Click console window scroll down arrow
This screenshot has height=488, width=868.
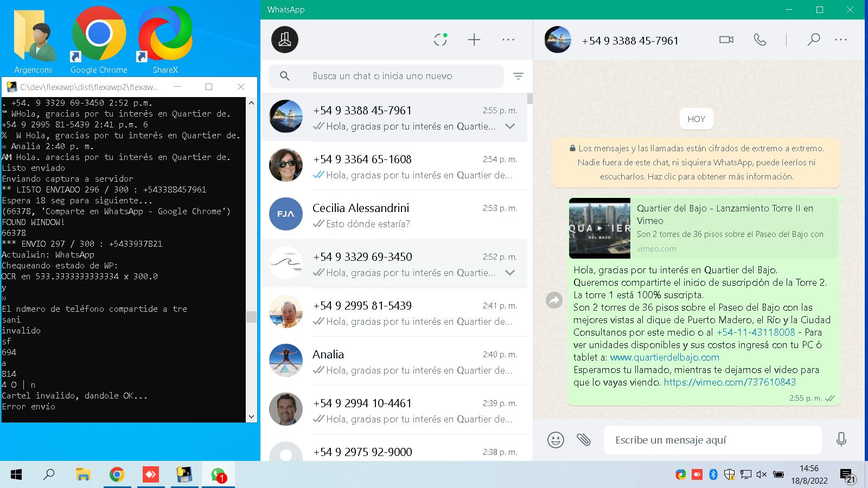coord(251,416)
